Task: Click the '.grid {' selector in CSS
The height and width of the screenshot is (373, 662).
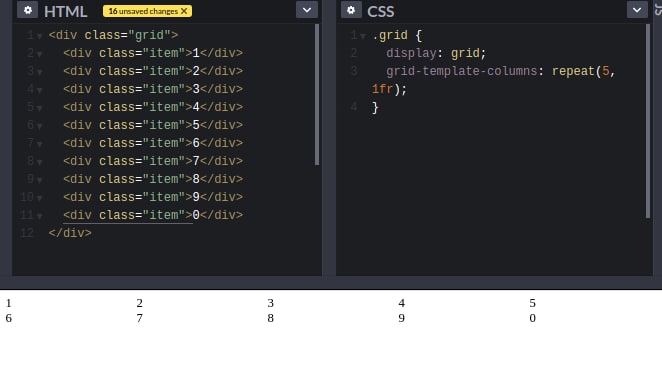Action: (397, 35)
